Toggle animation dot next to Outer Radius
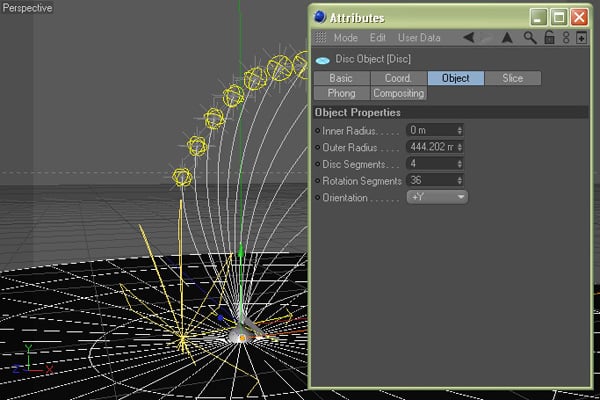The image size is (600, 400). 318,147
